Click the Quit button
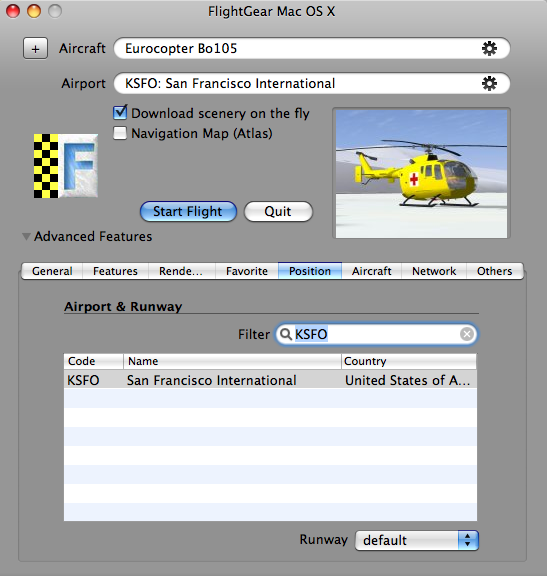 click(x=278, y=211)
